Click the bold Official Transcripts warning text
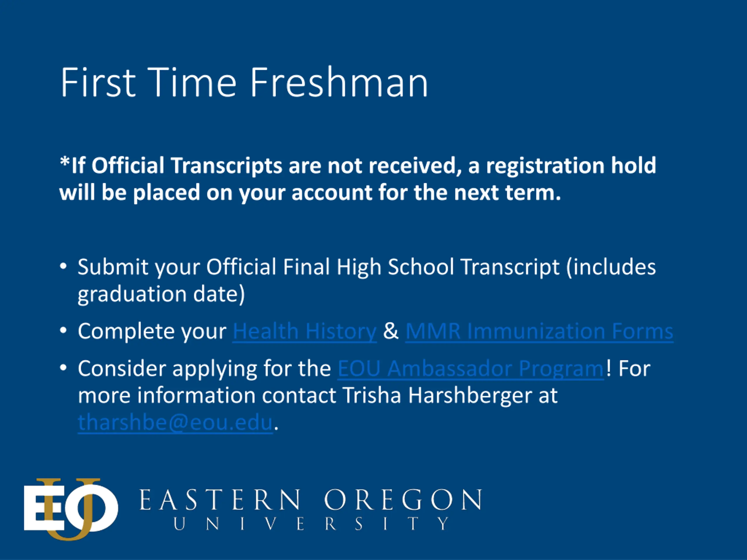 (358, 178)
